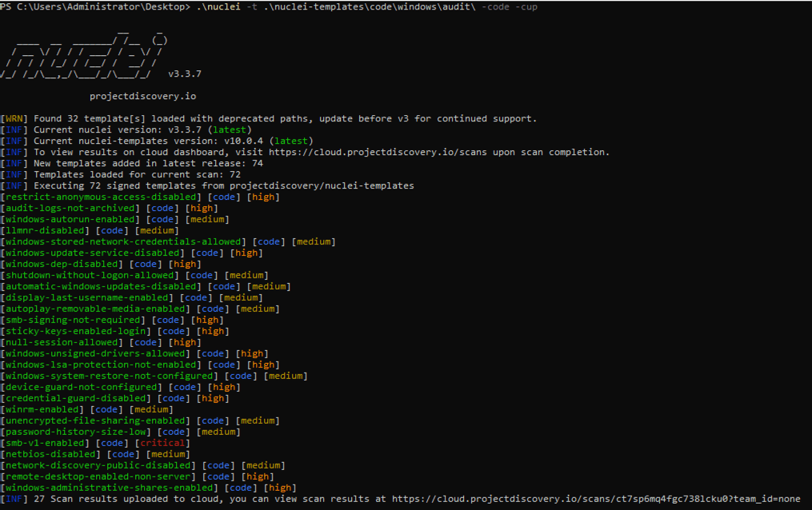Open the scan results URL on the last line

tap(594, 499)
